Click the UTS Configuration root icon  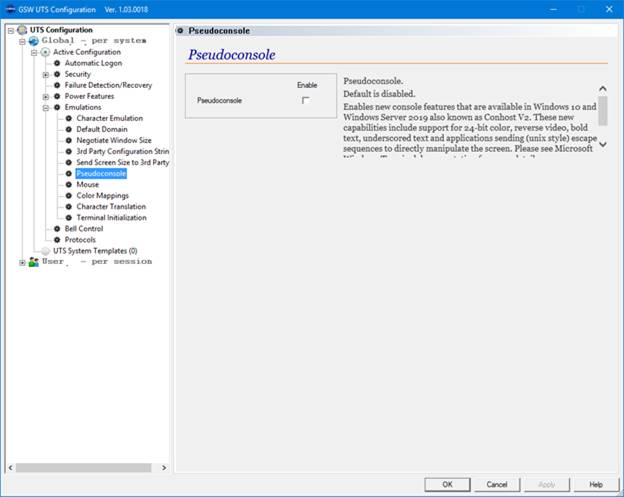pos(23,30)
